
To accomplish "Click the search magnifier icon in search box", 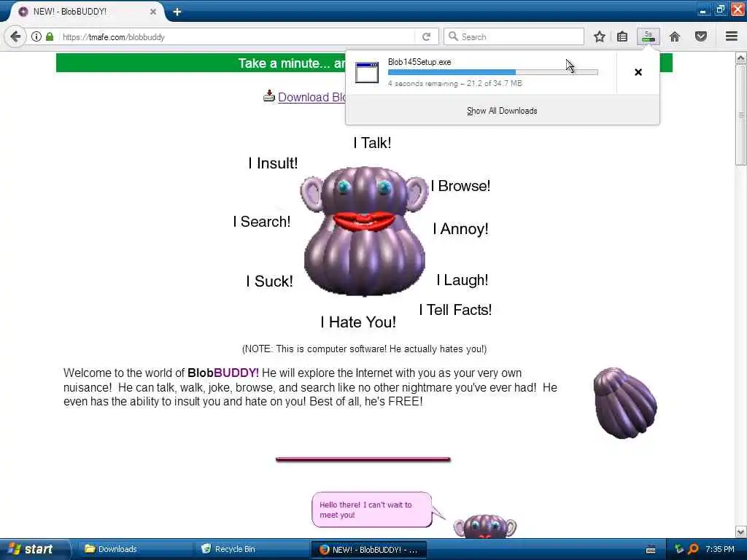I will [x=453, y=36].
